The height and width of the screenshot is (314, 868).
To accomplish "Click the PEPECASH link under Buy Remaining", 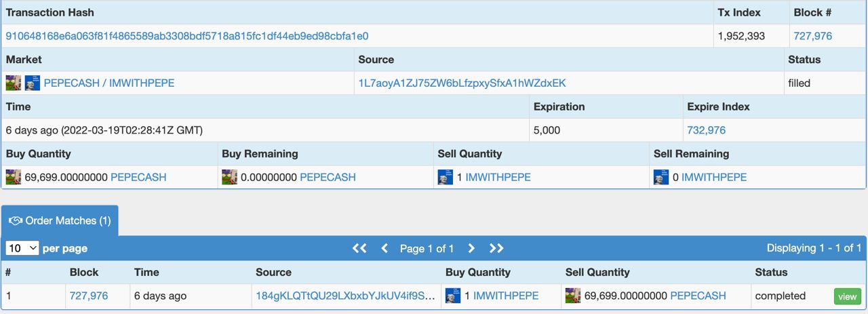I will point(328,177).
